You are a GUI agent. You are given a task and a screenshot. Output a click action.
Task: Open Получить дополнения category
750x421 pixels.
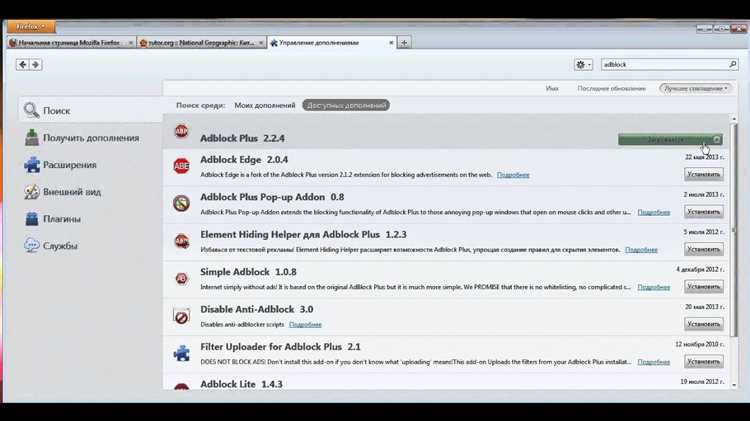91,138
